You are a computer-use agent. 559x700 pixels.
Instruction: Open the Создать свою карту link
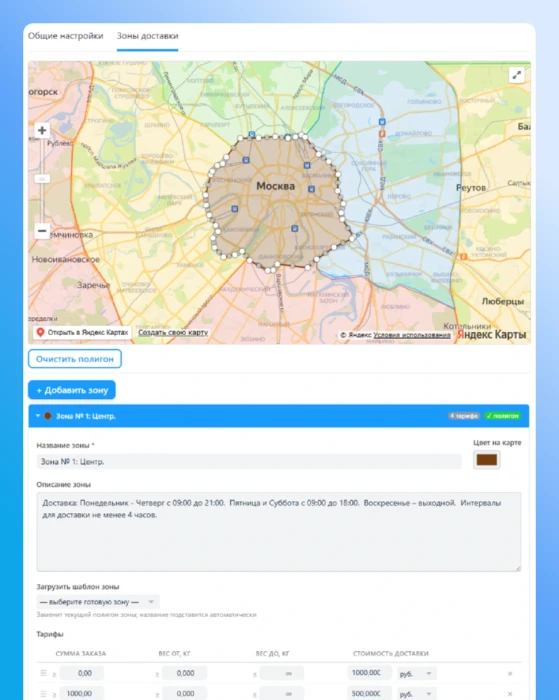pyautogui.click(x=173, y=333)
